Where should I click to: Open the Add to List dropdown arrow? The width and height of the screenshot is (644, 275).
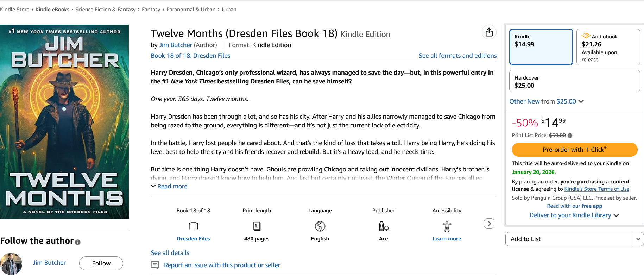coord(638,239)
